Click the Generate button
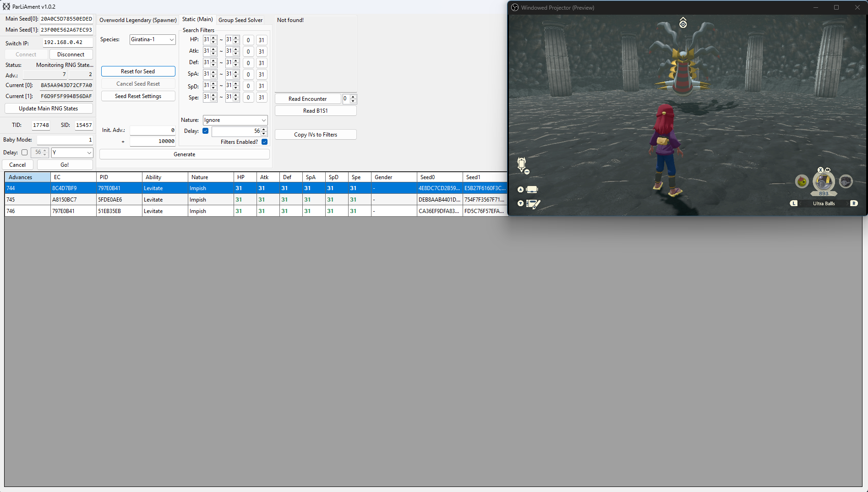Image resolution: width=868 pixels, height=492 pixels. pyautogui.click(x=185, y=154)
